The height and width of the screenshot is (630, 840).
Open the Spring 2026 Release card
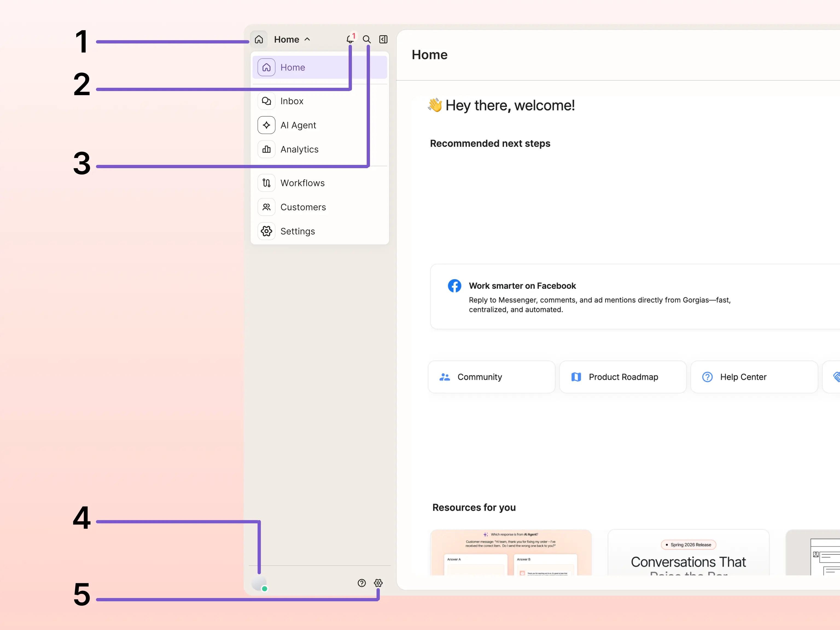coord(689,553)
